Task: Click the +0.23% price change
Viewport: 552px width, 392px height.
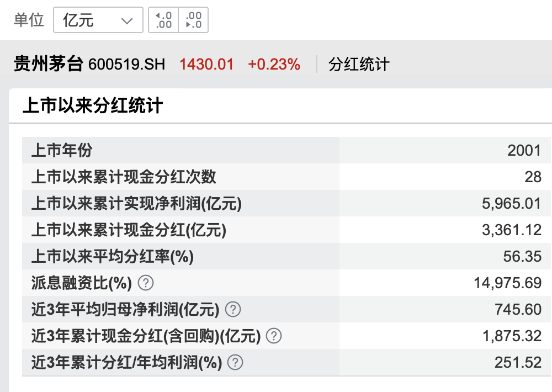Action: 274,65
